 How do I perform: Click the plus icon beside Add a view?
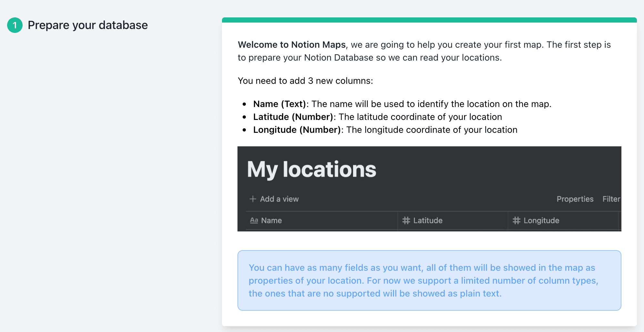(253, 199)
